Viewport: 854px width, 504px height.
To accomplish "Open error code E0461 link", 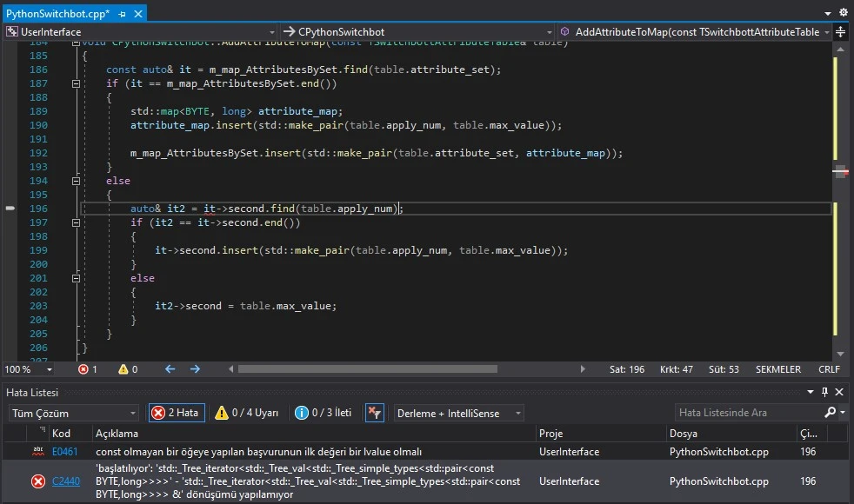I will coord(64,452).
